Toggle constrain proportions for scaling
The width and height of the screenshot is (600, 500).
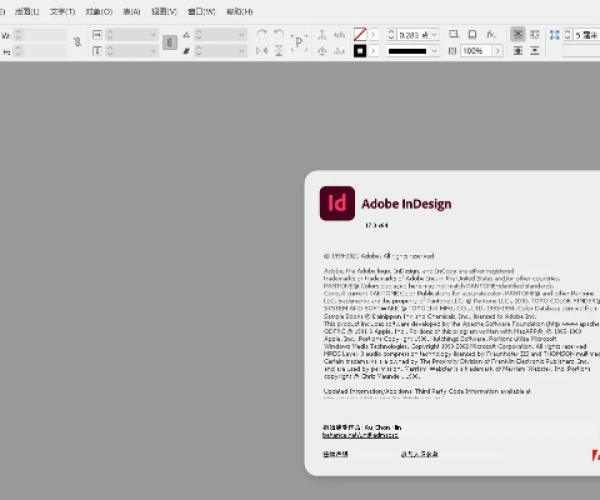[x=170, y=42]
